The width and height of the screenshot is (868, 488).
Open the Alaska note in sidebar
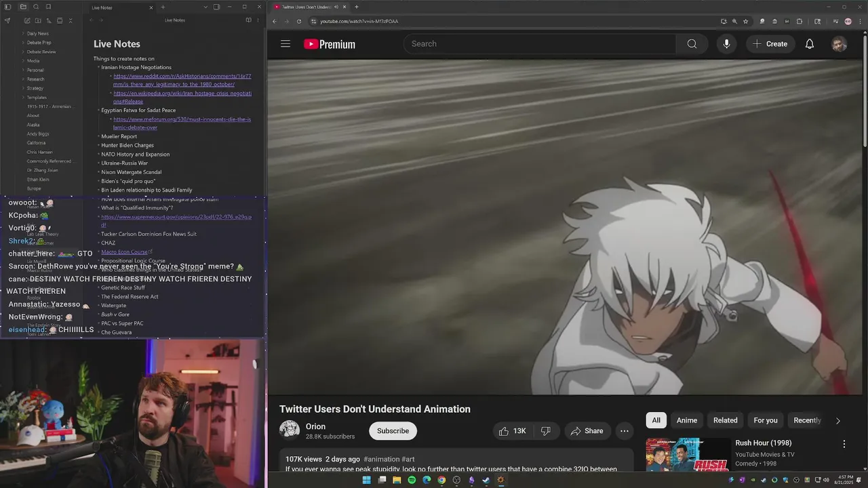33,125
